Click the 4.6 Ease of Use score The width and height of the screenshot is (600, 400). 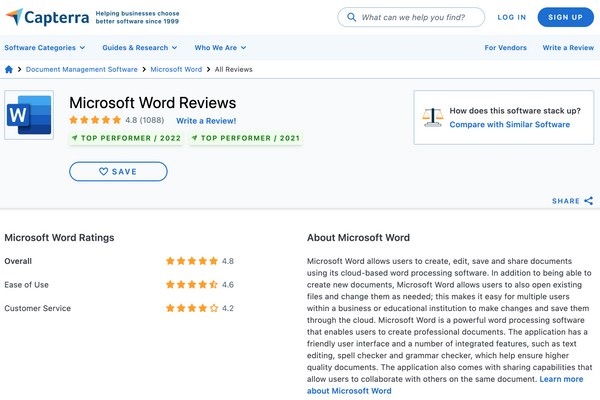[x=228, y=284]
